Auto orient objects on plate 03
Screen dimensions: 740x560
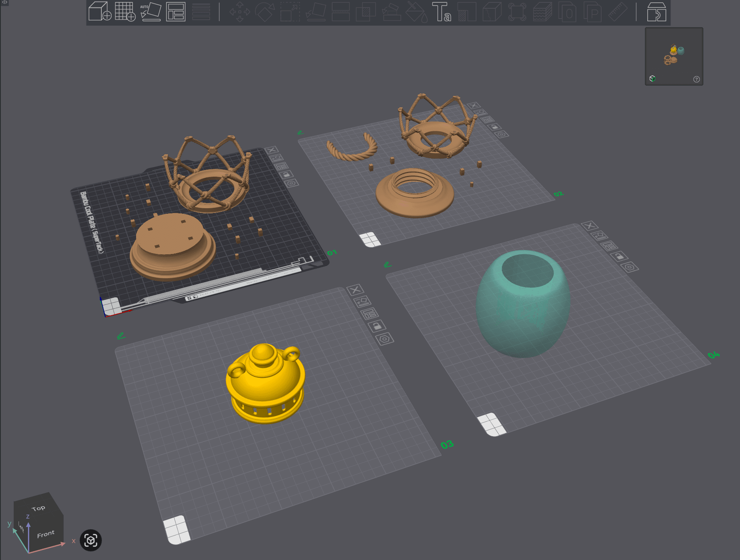363,302
